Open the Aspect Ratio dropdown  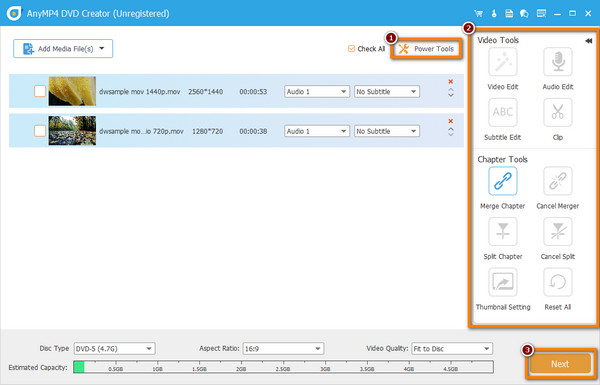[x=283, y=349]
